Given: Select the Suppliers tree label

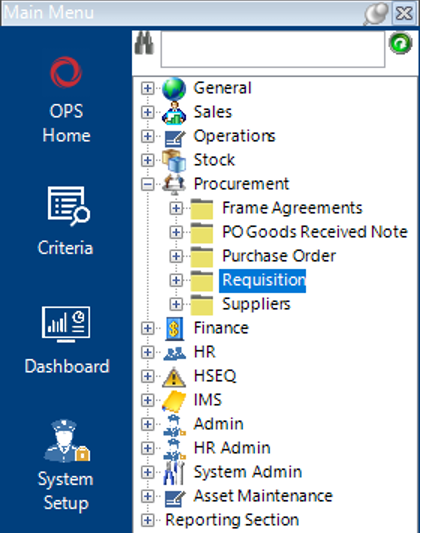Looking at the screenshot, I should point(256,304).
